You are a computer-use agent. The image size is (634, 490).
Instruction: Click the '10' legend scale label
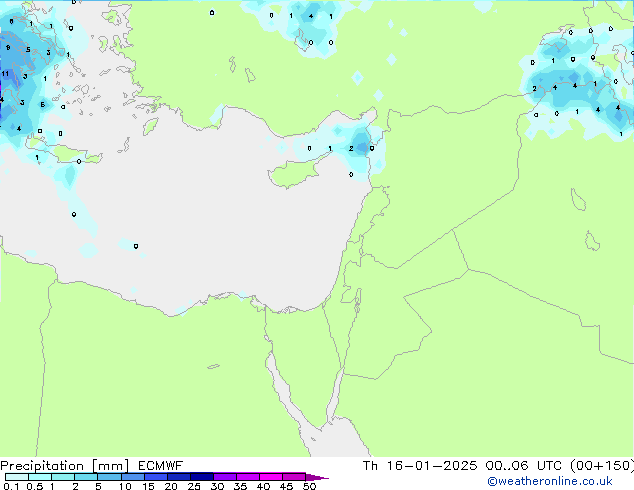(125, 486)
